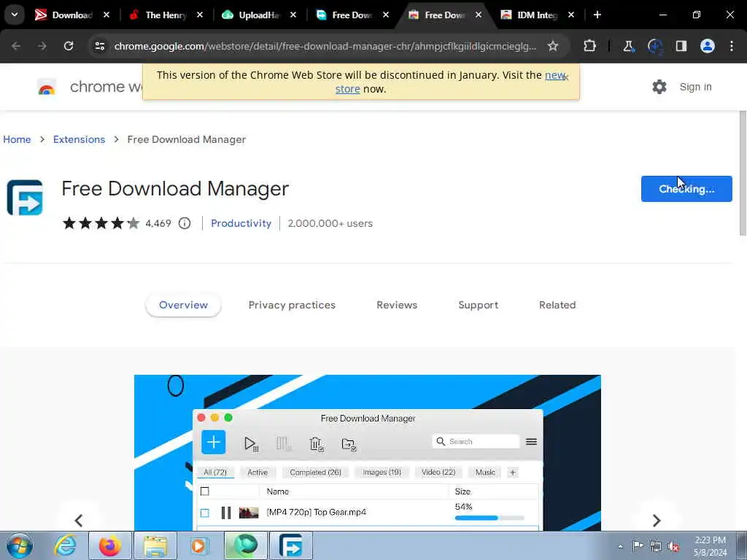Viewport: 747px width, 560px height.
Task: Open the Extensions puzzle icon
Action: (589, 46)
